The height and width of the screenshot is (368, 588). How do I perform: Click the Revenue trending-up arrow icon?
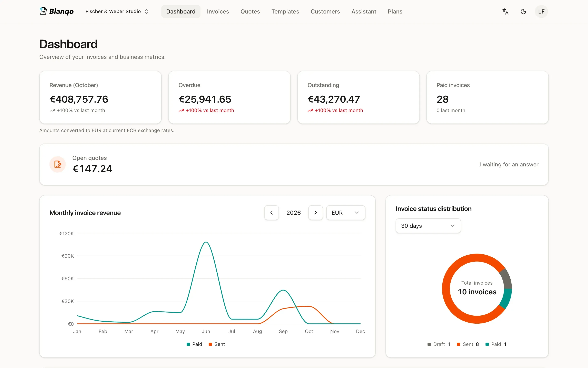pyautogui.click(x=52, y=110)
